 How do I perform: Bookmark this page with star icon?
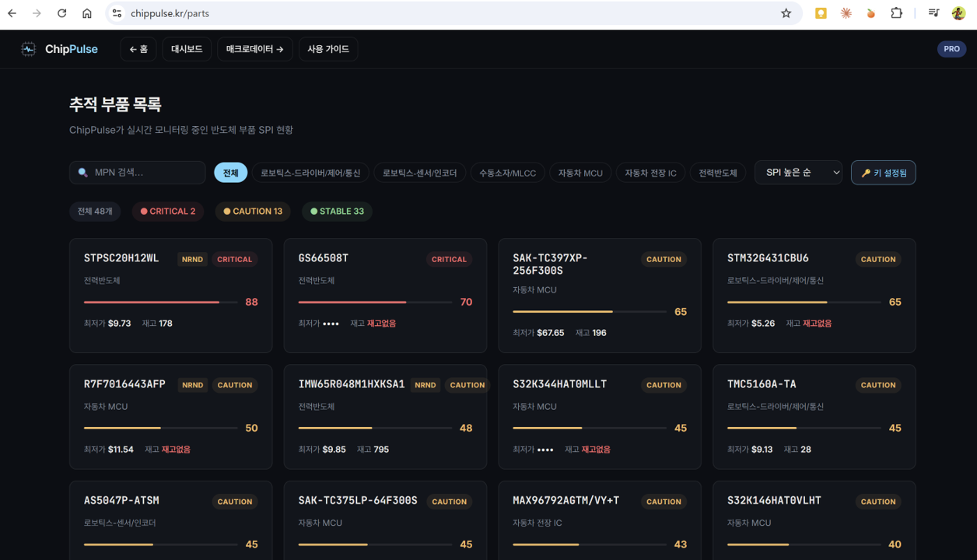tap(786, 13)
